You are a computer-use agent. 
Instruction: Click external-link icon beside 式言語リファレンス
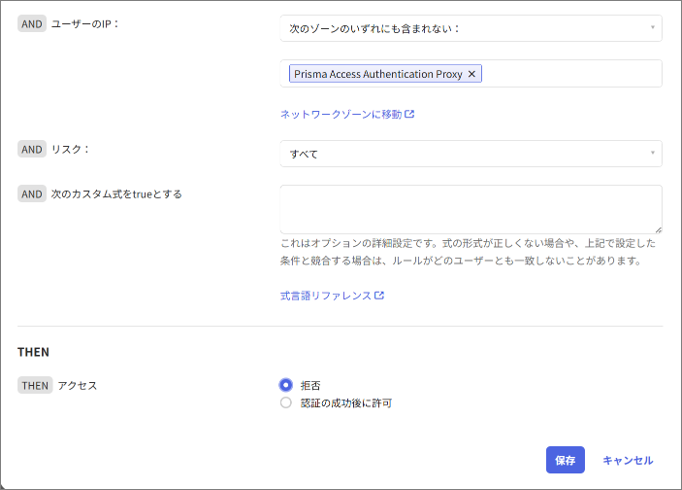[x=380, y=296]
